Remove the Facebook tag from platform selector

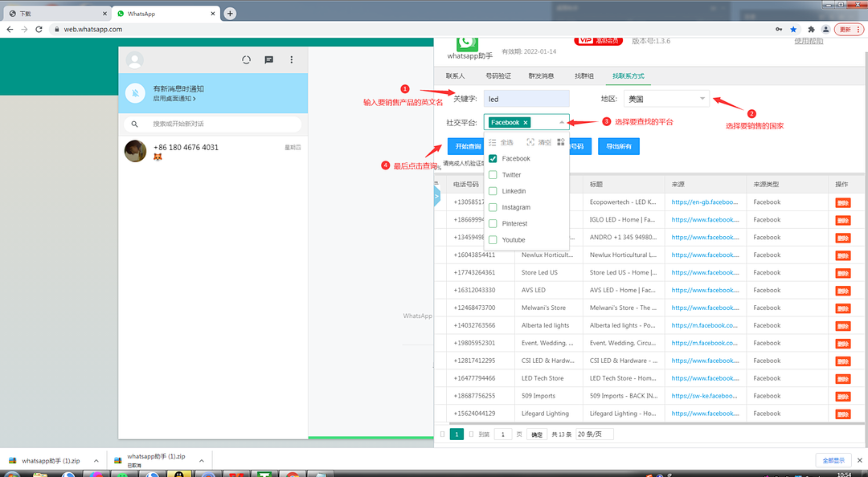(526, 123)
